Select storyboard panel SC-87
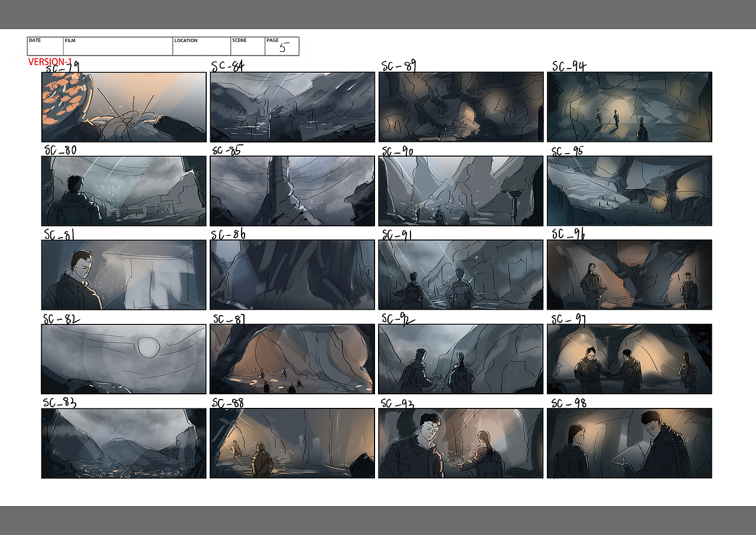 [x=292, y=359]
